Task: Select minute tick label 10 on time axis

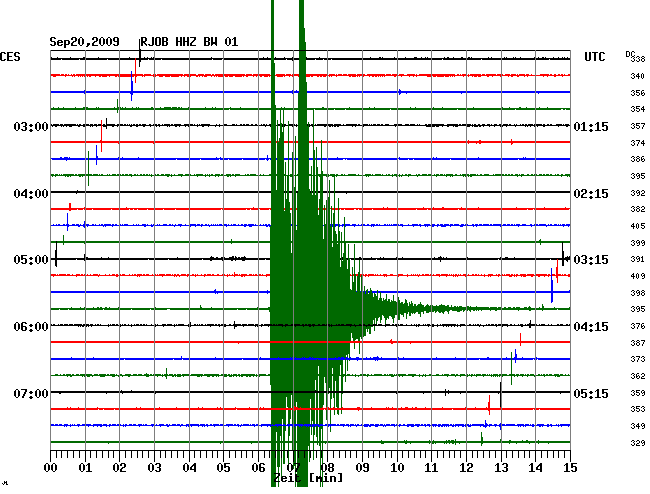Action: coord(397,468)
